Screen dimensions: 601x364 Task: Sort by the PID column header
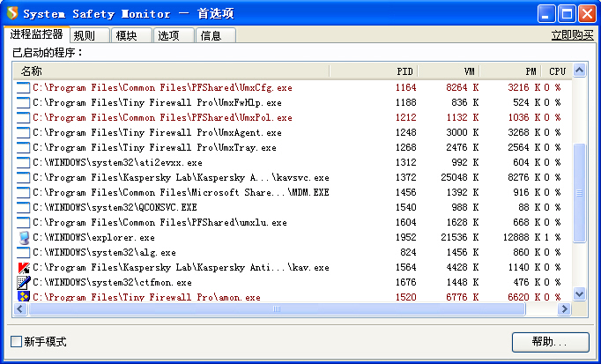[374, 71]
